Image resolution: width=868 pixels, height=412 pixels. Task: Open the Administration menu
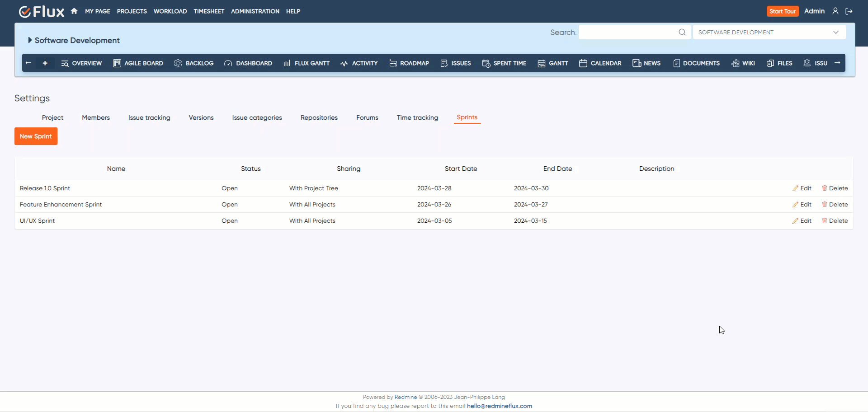[255, 11]
